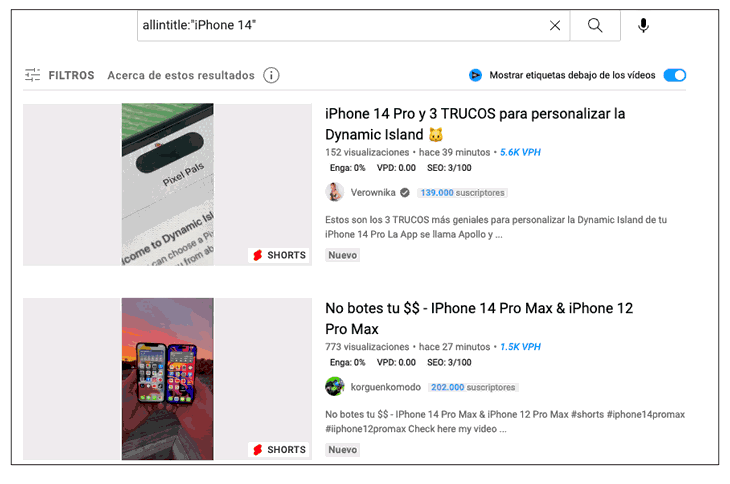
Task: Open the Verownika channel avatar
Action: coord(334,192)
